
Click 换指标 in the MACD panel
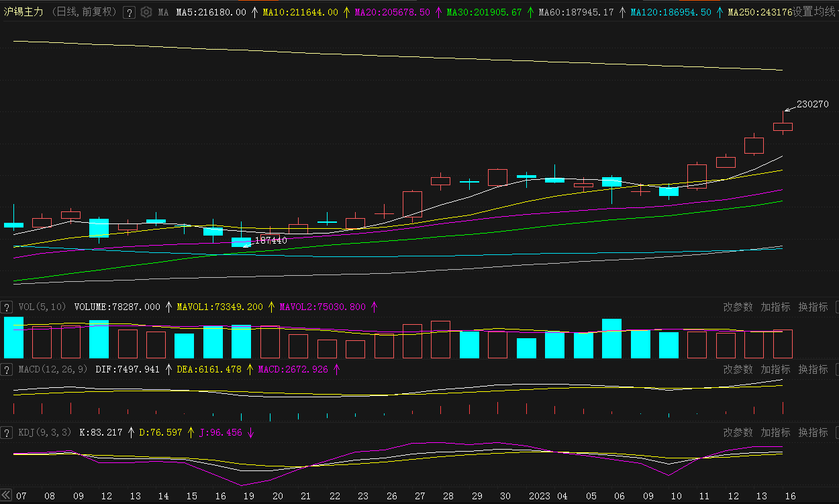813,370
